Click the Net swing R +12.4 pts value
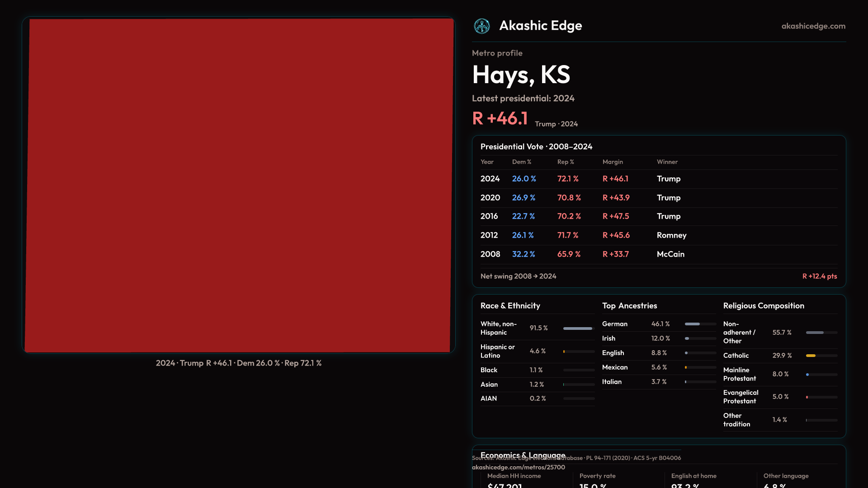The height and width of the screenshot is (488, 868). pyautogui.click(x=819, y=276)
